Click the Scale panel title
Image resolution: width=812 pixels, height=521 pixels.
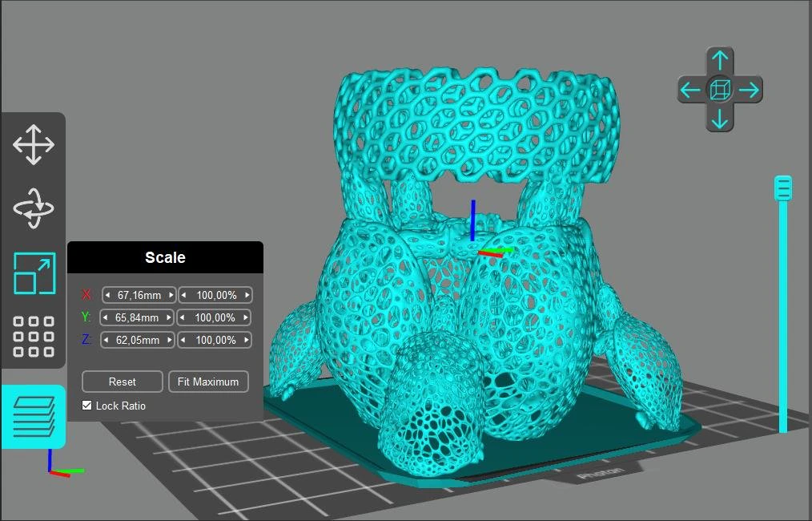165,257
